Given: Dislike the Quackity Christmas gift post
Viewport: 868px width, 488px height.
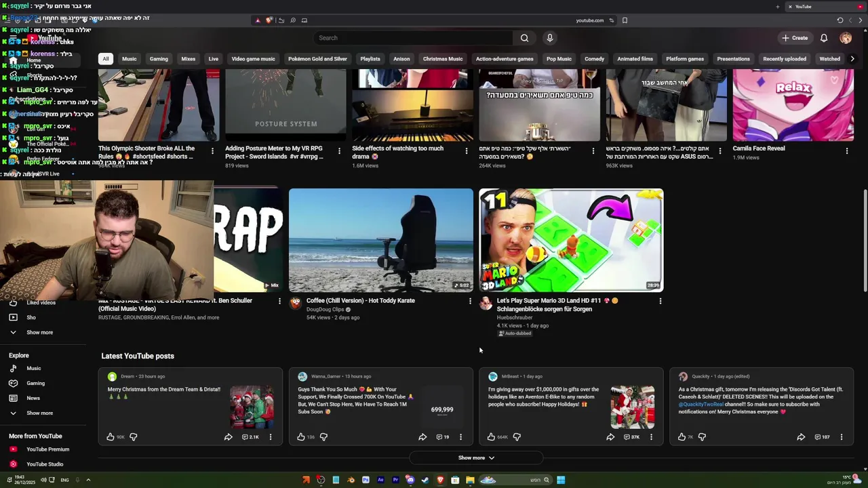Looking at the screenshot, I should [702, 437].
